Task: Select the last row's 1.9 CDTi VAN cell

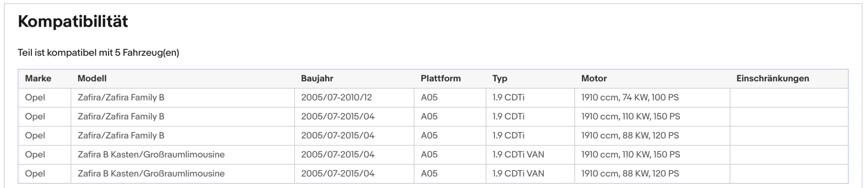Action: (530, 174)
